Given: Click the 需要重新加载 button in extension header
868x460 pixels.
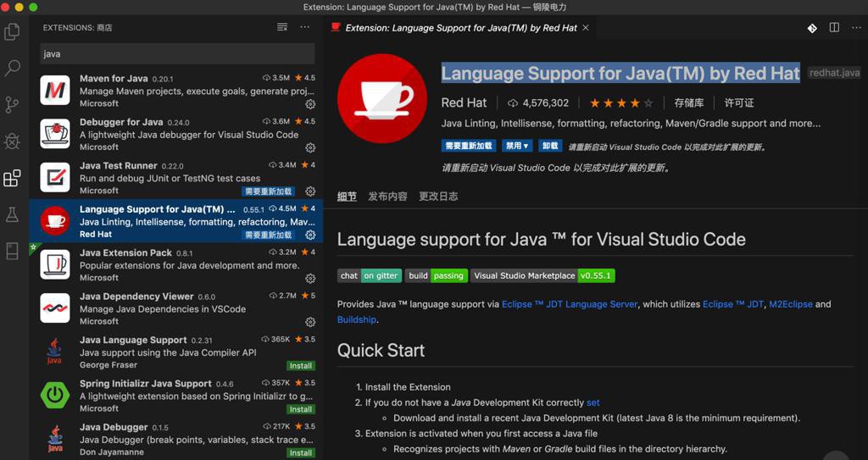Looking at the screenshot, I should click(x=468, y=147).
